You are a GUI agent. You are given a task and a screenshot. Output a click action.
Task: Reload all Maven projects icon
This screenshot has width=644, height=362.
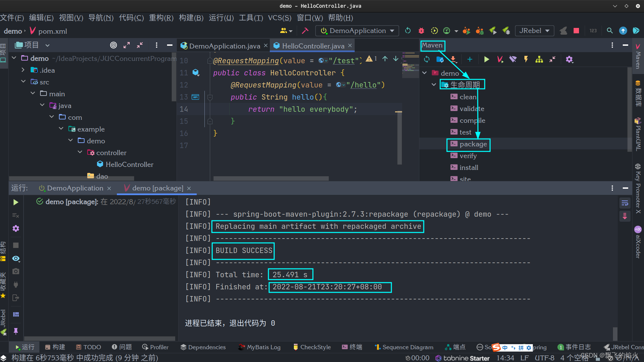pos(427,59)
